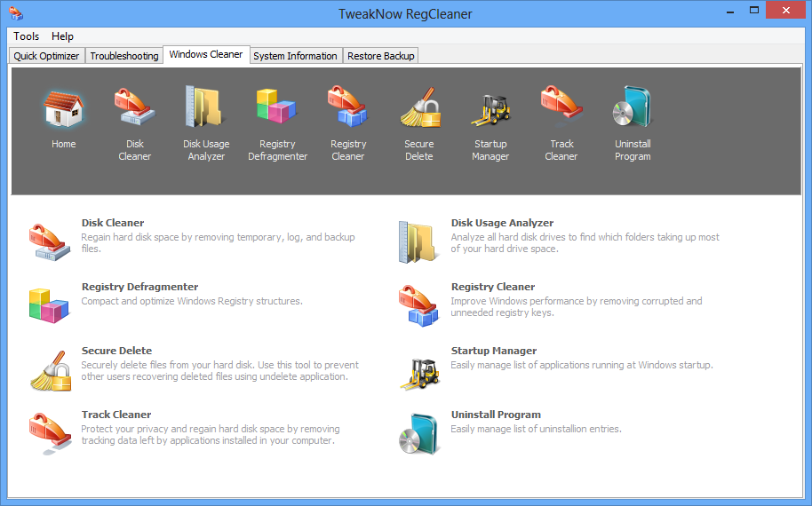Click the Secure Delete broom list icon
The image size is (812, 506).
51,370
